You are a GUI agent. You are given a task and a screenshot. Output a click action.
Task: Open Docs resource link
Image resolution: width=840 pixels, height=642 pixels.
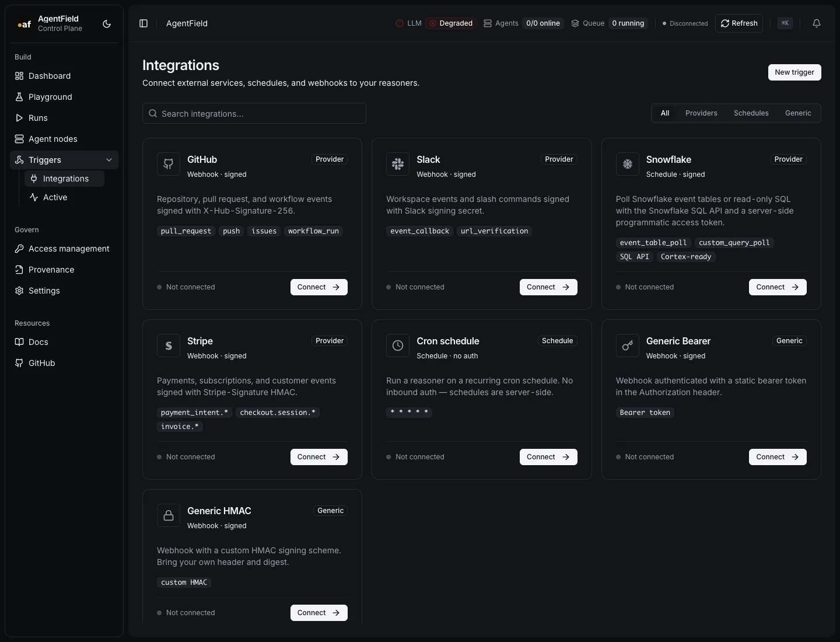[64, 342]
